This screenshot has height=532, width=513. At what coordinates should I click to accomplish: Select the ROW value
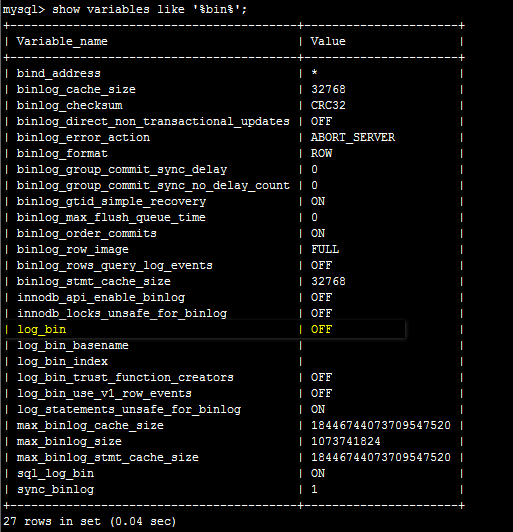tap(321, 153)
